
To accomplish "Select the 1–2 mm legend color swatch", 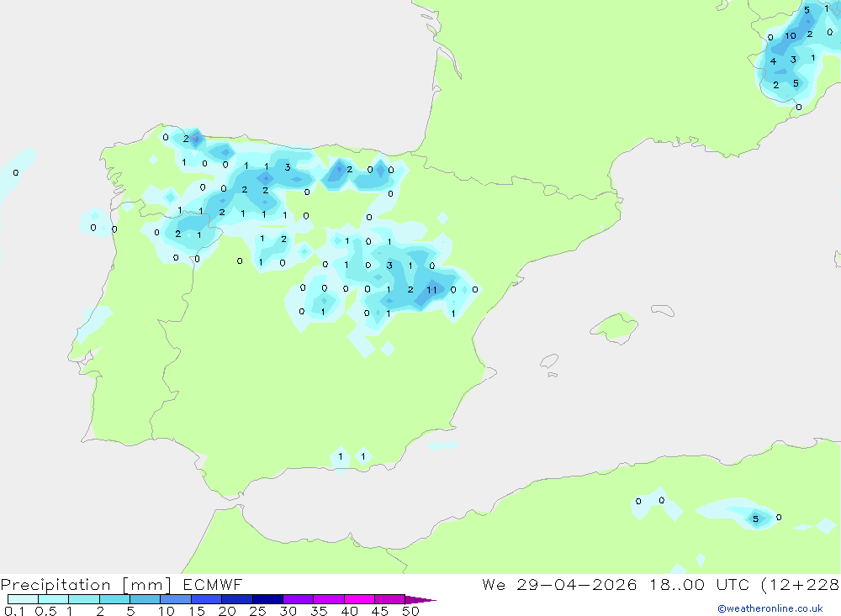I will (x=83, y=599).
